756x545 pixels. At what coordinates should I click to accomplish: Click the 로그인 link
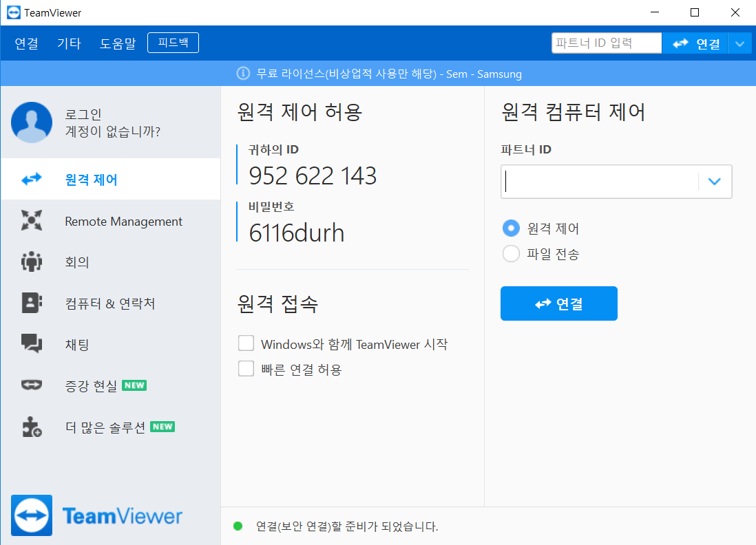pos(83,114)
